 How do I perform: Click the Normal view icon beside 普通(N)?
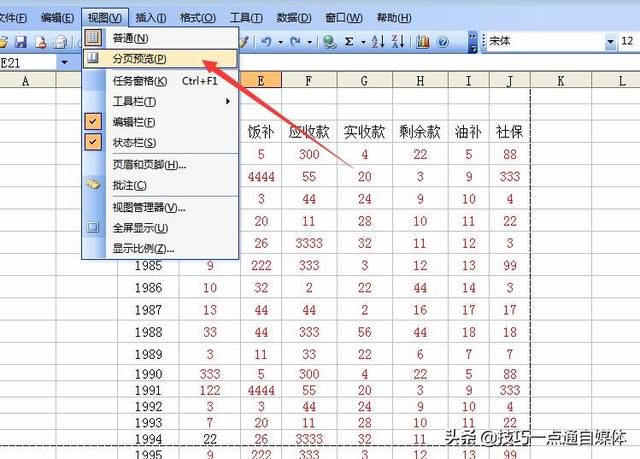click(x=93, y=38)
